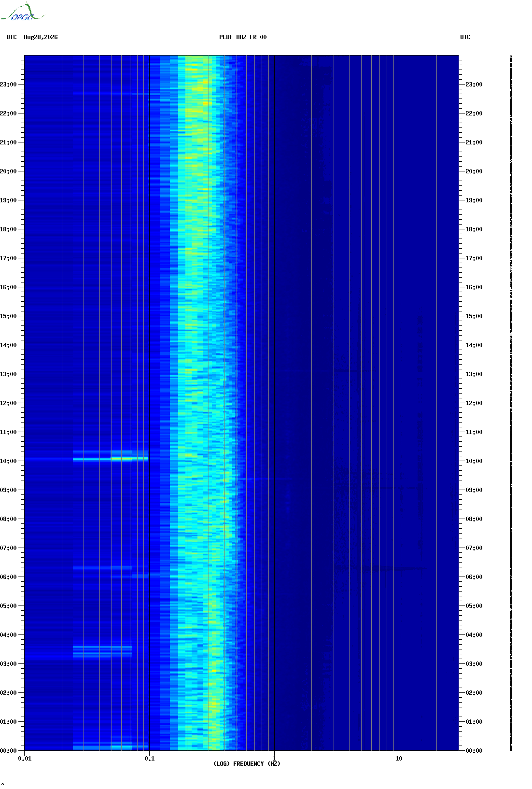
Task: Click the OFGC logo in corner
Action: click(x=22, y=13)
